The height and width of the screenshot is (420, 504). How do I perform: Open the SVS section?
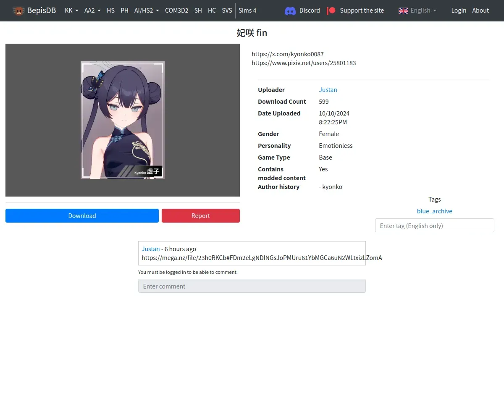[227, 10]
